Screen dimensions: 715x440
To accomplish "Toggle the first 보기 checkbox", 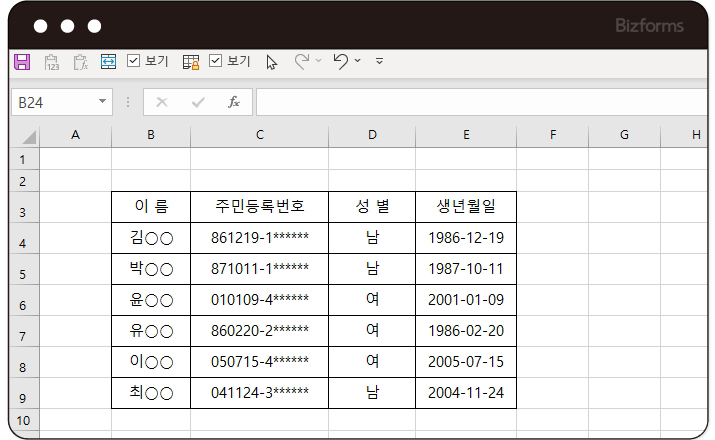I will click(x=134, y=62).
